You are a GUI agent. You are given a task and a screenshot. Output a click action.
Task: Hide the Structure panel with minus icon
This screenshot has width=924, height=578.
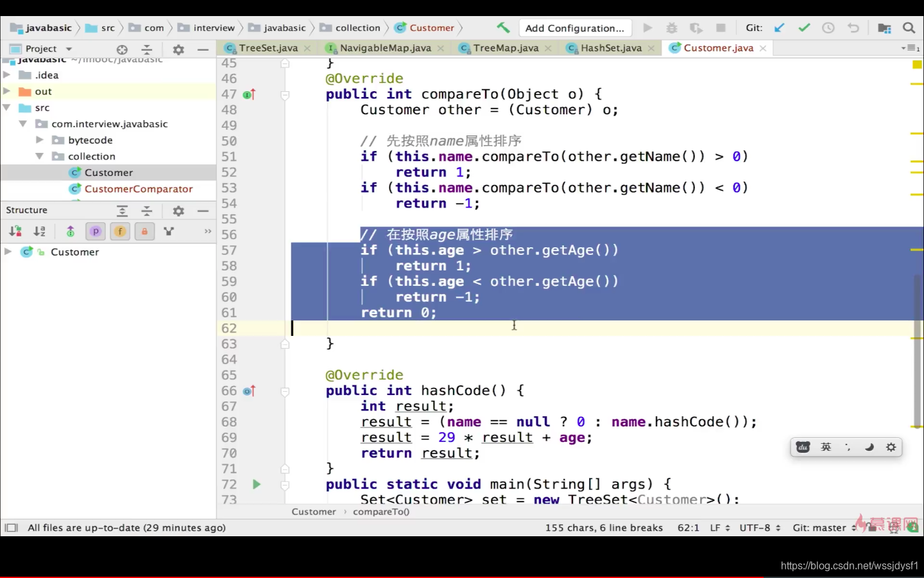tap(203, 210)
